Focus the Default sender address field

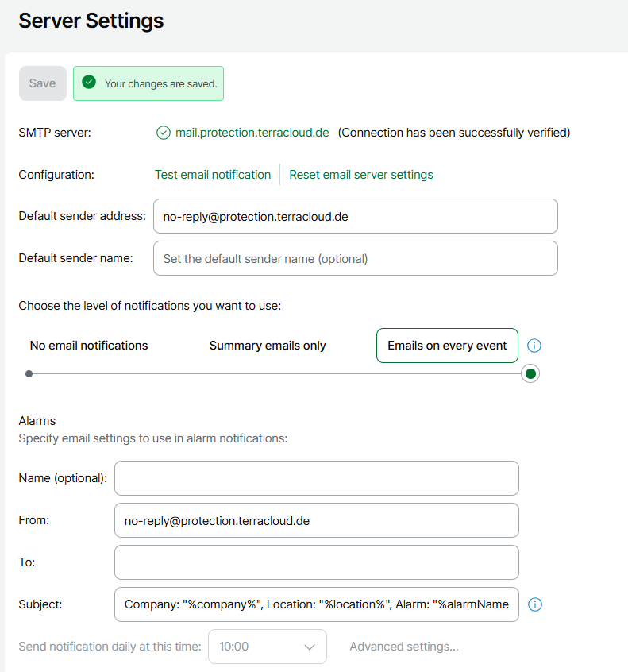355,216
